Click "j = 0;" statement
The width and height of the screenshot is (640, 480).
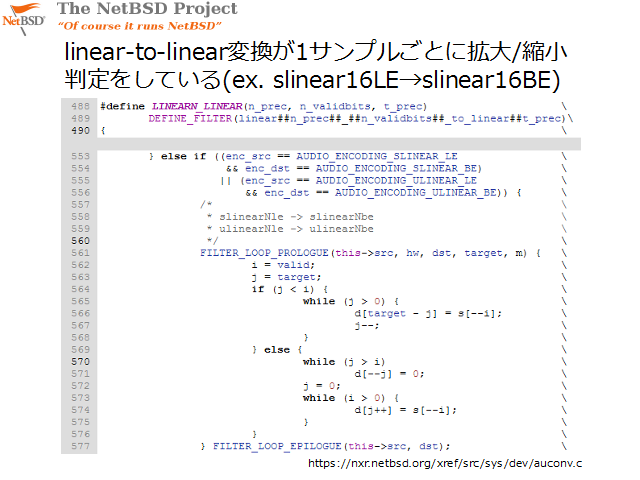coord(322,386)
